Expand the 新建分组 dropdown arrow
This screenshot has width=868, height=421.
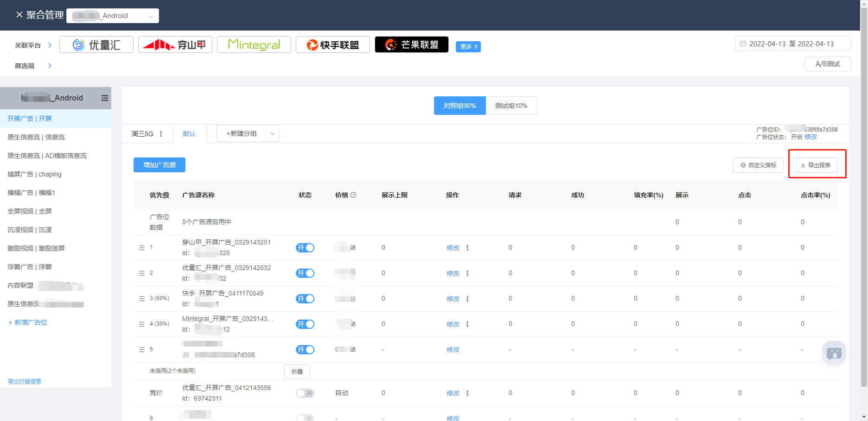click(273, 133)
